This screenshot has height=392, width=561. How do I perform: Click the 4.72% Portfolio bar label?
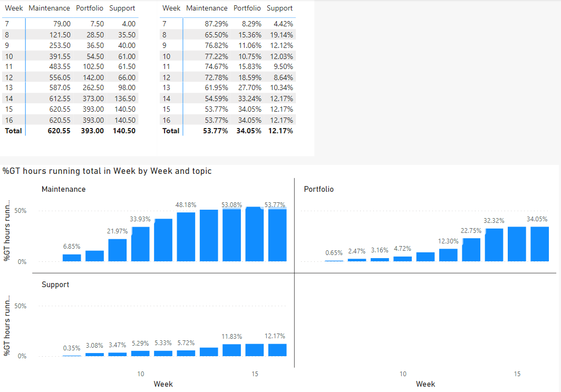tap(402, 249)
